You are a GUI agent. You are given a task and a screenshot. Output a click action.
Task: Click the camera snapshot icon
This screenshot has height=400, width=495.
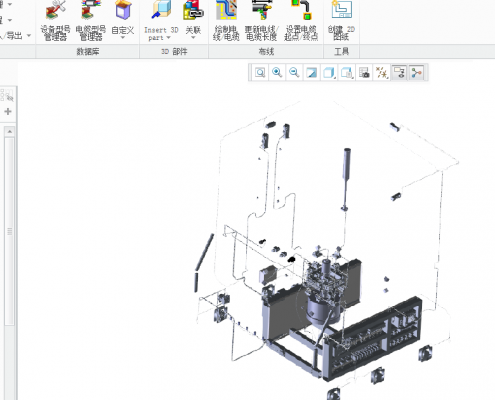click(364, 73)
